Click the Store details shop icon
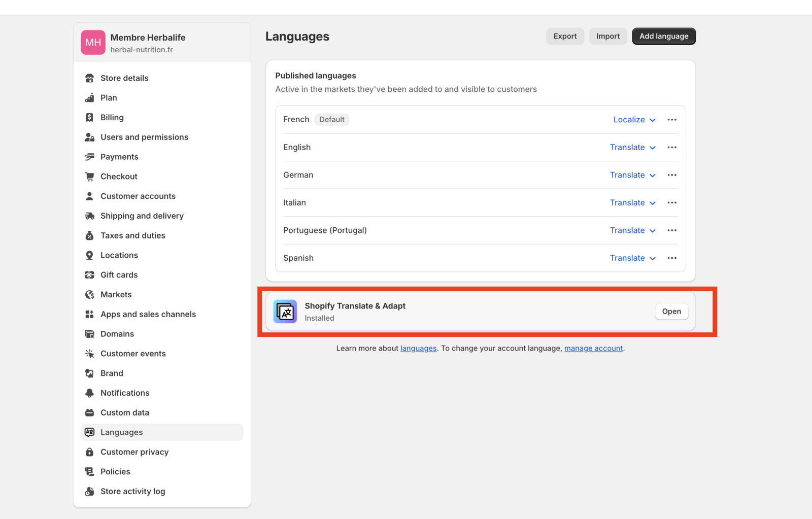The image size is (812, 519). pos(90,78)
